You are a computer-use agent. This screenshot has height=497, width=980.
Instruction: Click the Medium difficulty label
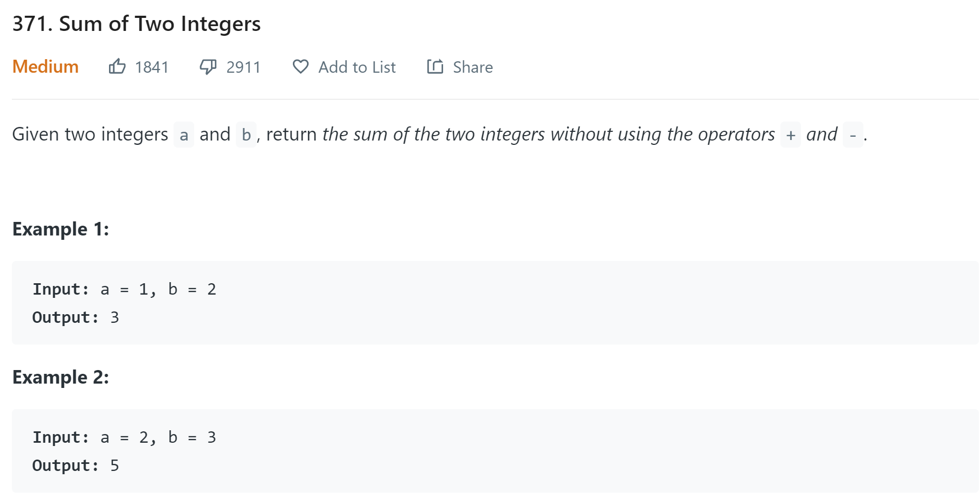point(46,67)
